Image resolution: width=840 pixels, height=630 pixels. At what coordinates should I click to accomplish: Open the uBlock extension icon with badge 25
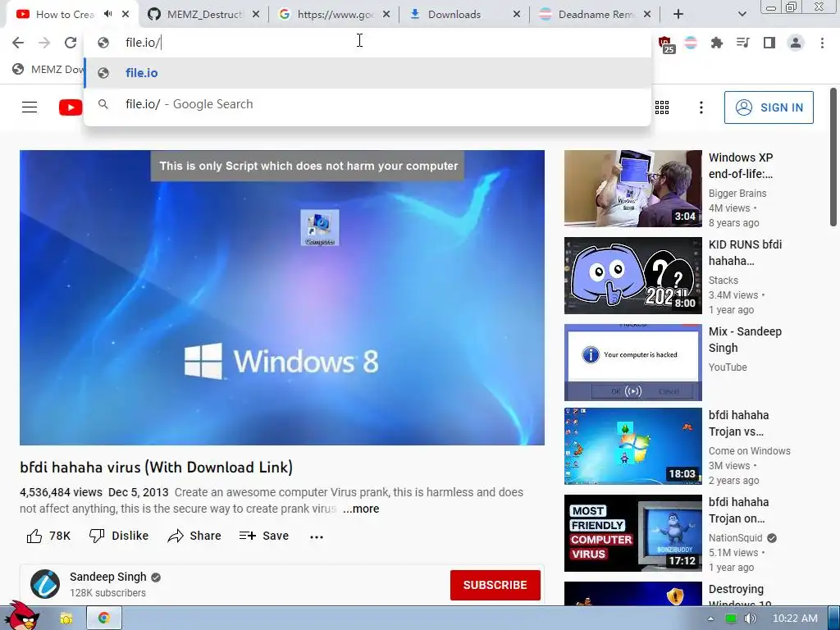(666, 43)
